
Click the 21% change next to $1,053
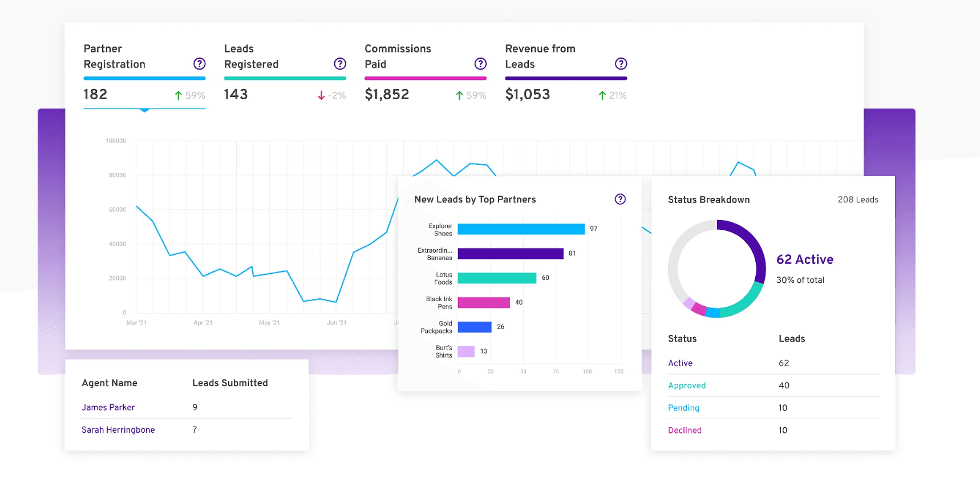618,96
